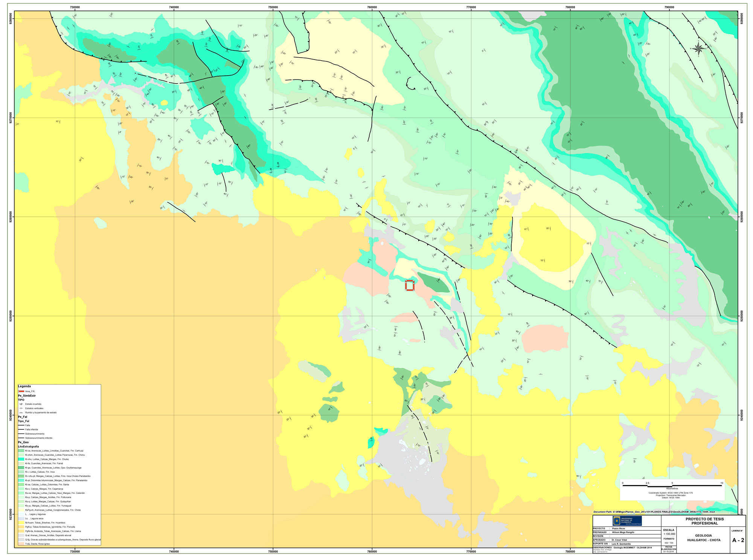Image resolution: width=753 pixels, height=560 pixels.
Task: Click the Falla inferida line symbol in legend
Action: 21,429
